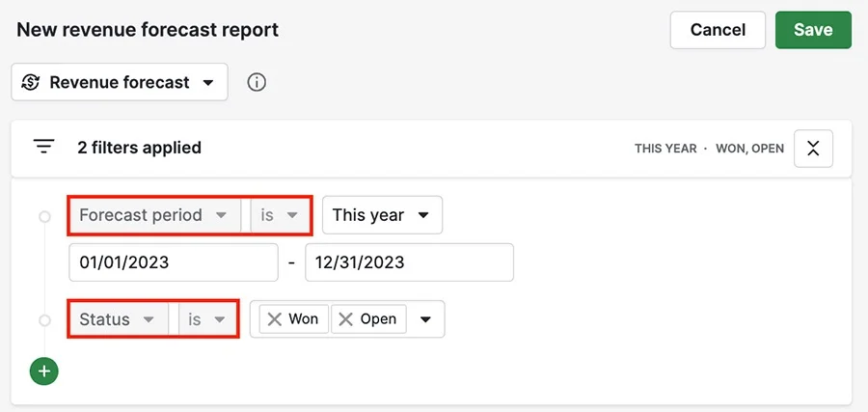
Task: Add a new filter with green plus
Action: 44,371
